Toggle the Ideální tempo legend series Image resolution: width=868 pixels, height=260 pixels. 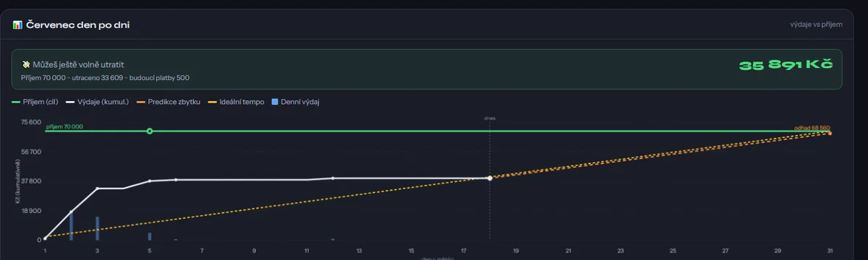(236, 102)
